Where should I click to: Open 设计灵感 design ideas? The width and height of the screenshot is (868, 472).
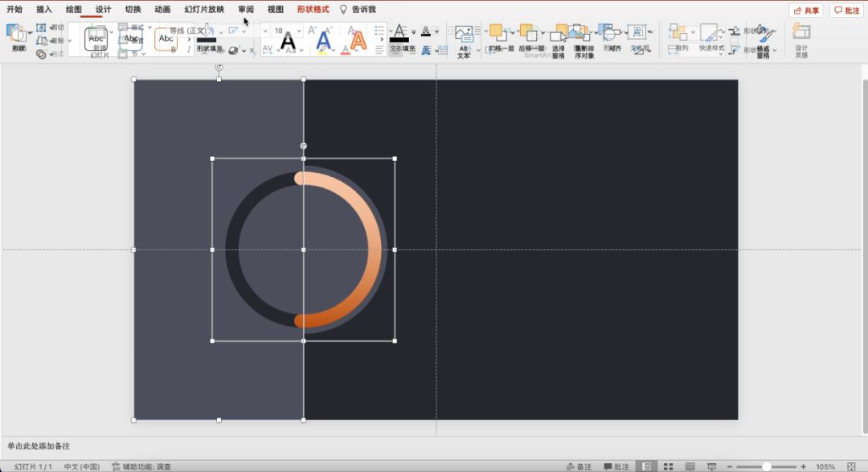801,40
